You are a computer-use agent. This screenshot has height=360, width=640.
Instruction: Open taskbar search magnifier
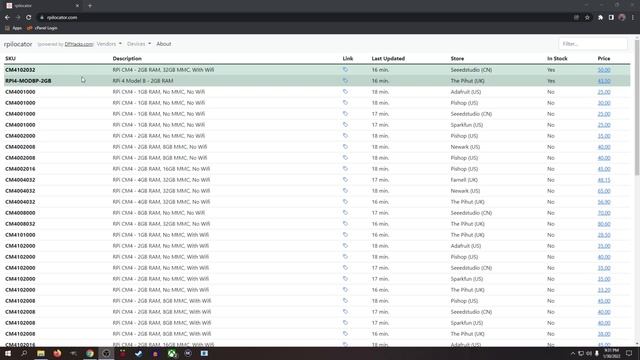click(24, 353)
